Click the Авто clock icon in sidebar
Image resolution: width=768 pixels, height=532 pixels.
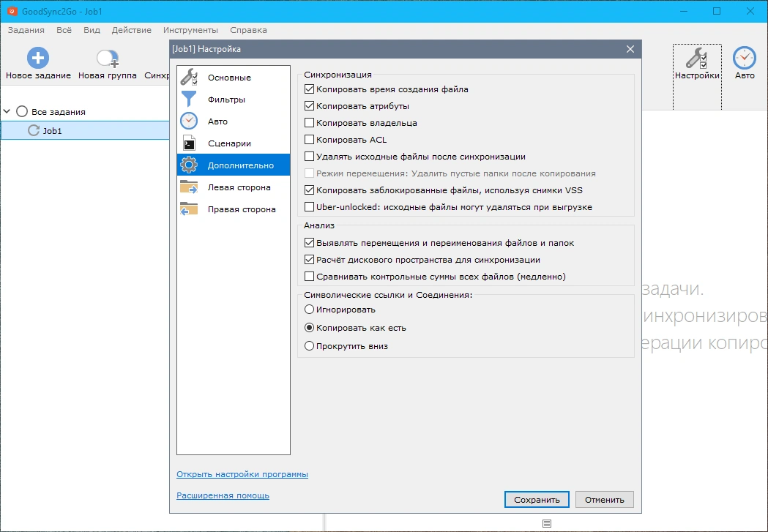coord(189,121)
